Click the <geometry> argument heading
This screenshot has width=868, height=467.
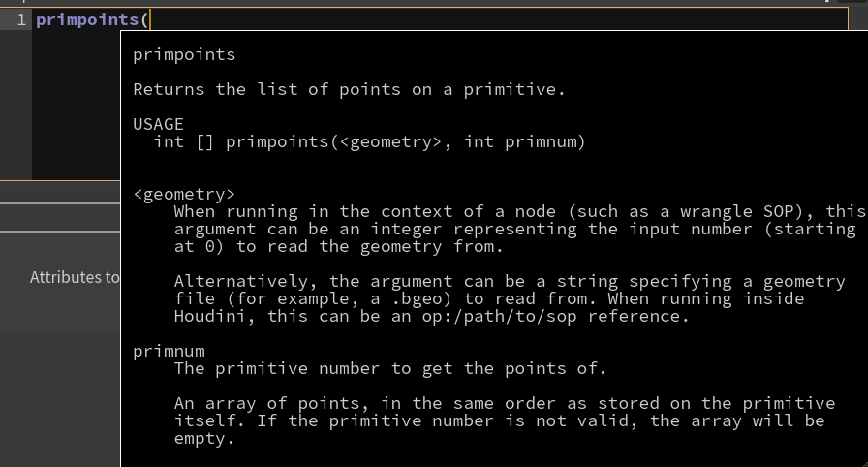184,194
